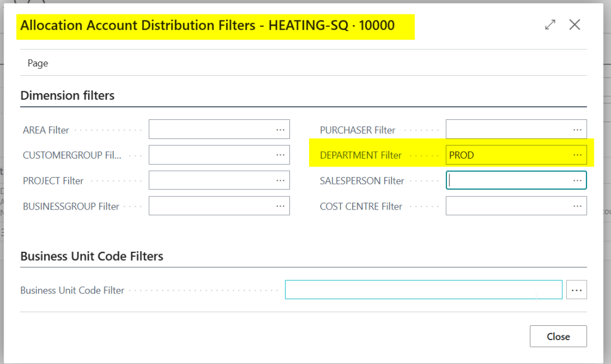Click the Business Unit Code Filter ellipsis button

click(576, 290)
